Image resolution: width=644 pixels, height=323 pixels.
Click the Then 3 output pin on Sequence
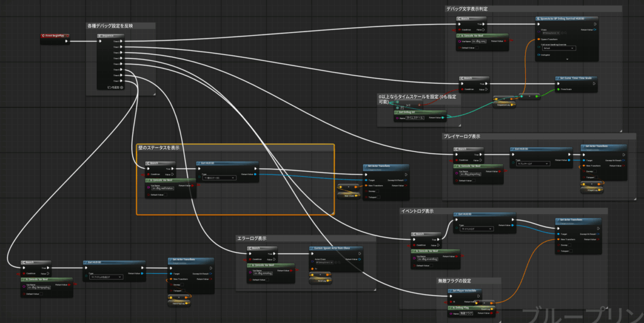(121, 59)
